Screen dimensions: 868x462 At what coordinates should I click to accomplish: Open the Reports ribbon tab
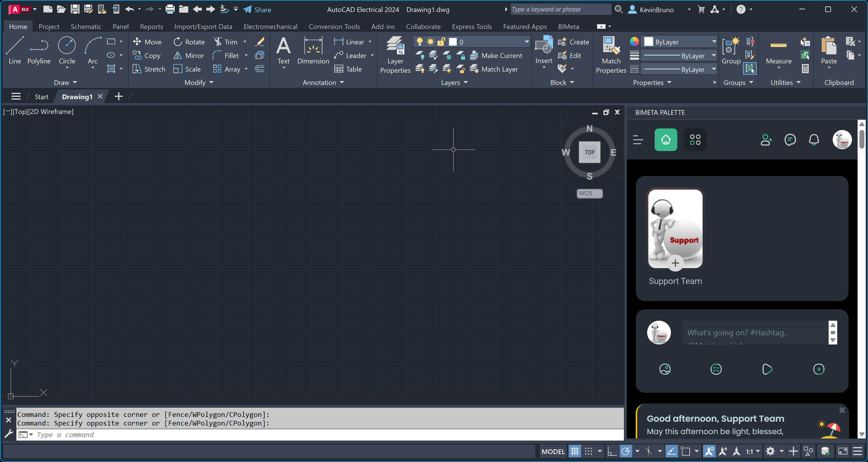click(x=151, y=26)
